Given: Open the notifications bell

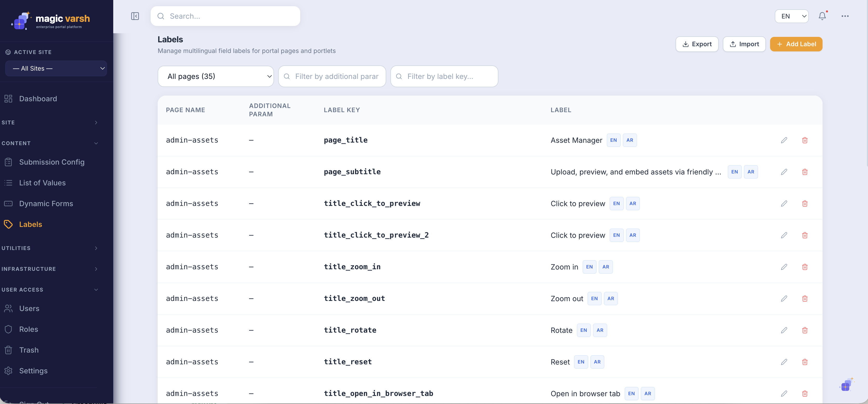Looking at the screenshot, I should 822,16.
